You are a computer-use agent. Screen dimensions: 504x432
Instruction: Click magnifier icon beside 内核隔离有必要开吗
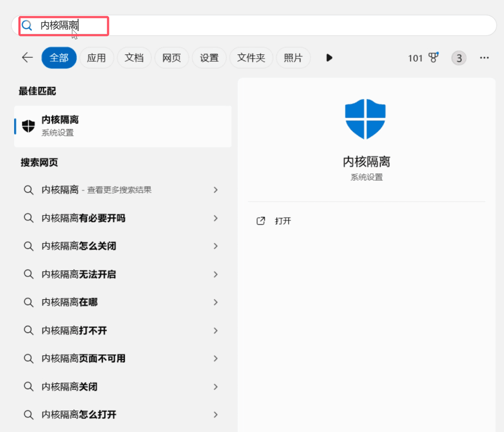coord(28,218)
